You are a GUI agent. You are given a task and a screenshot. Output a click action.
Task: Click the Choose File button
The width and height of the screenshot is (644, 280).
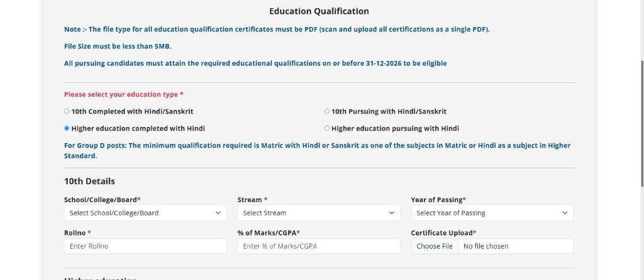(x=435, y=246)
